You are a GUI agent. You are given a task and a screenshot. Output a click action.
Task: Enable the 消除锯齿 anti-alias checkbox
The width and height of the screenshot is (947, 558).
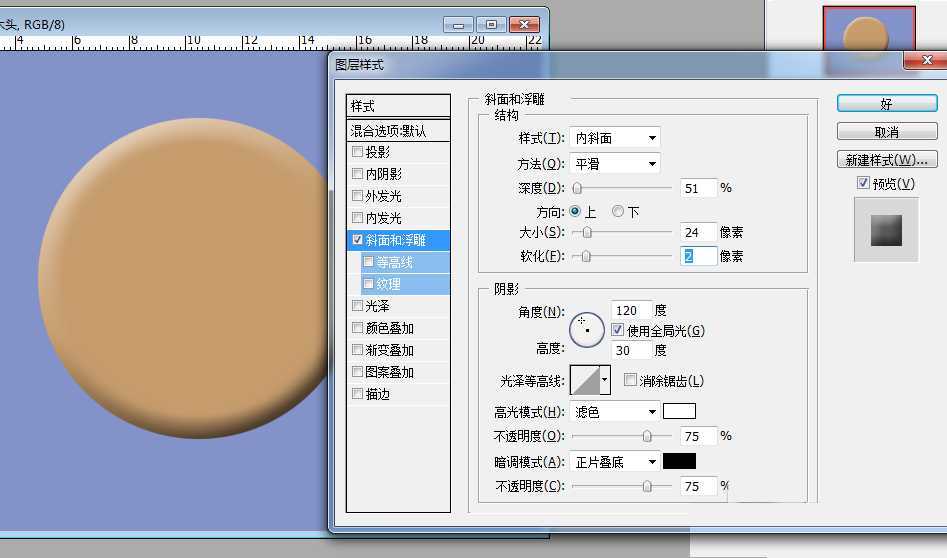pos(630,380)
